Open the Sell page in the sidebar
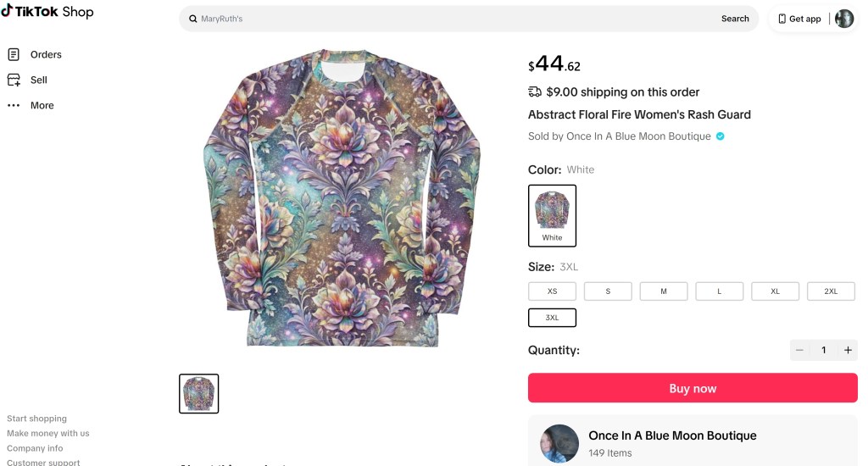Screen dimensions: 868x466 point(38,80)
